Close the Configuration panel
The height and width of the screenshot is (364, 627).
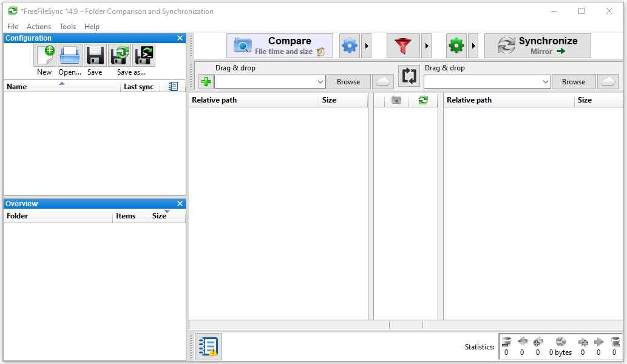[180, 38]
